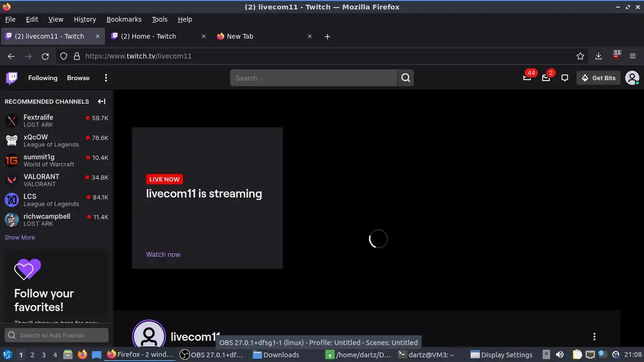Open the clipboard manager tray icon

click(577, 354)
